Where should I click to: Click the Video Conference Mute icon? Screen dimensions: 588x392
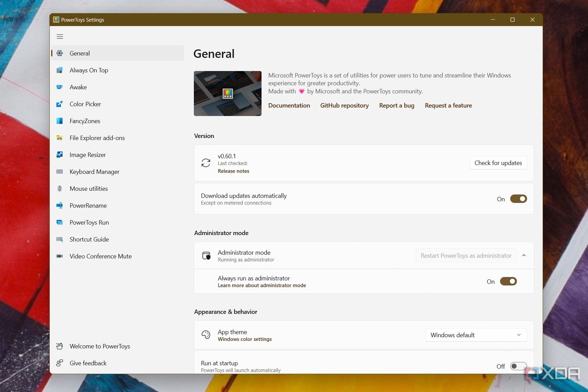coord(60,256)
